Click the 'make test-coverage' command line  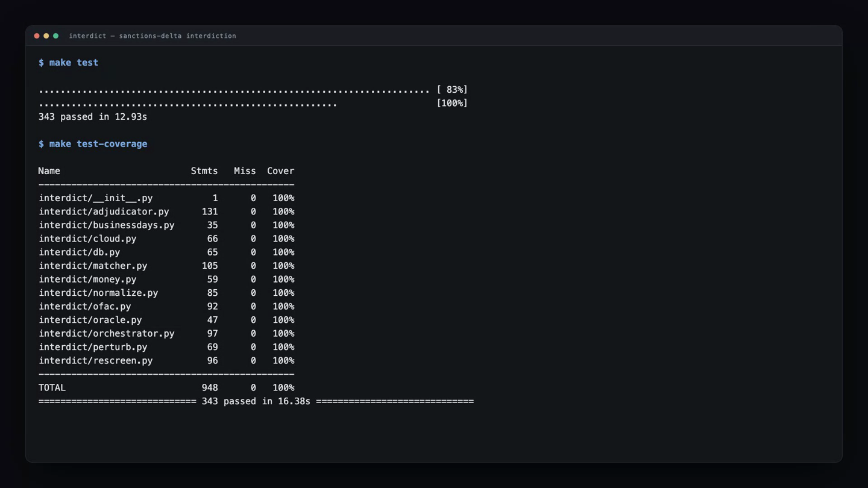tap(93, 144)
